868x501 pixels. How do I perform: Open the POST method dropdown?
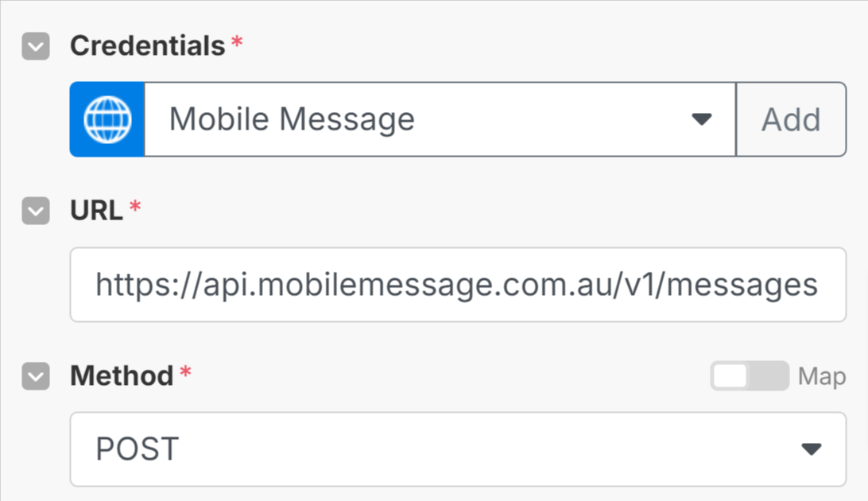click(445, 449)
